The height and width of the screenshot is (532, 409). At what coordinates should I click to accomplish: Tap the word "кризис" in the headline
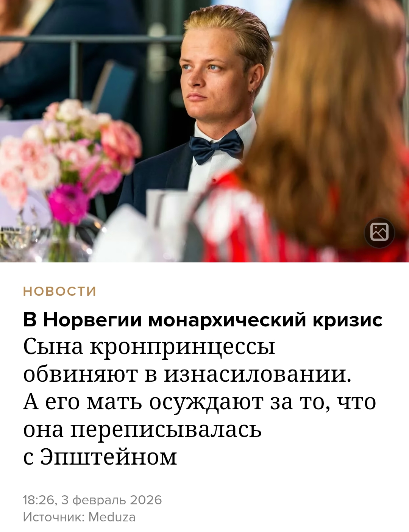[x=347, y=320]
